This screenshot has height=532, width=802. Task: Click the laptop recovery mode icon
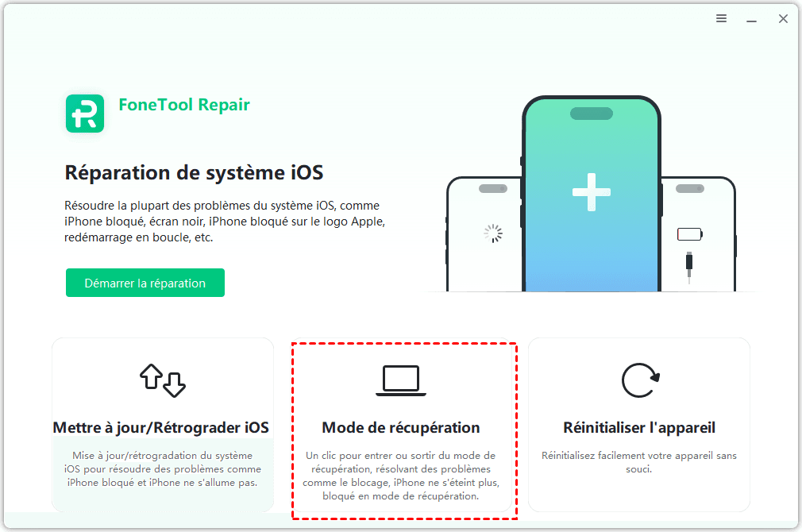click(401, 380)
